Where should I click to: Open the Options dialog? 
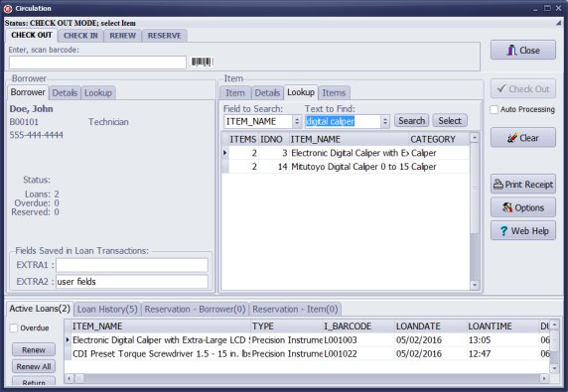(x=523, y=207)
